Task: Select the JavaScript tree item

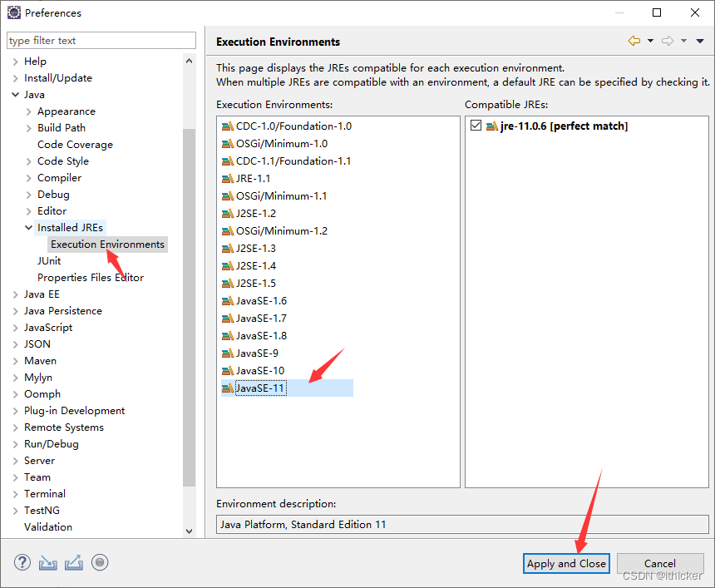Action: pyautogui.click(x=48, y=328)
